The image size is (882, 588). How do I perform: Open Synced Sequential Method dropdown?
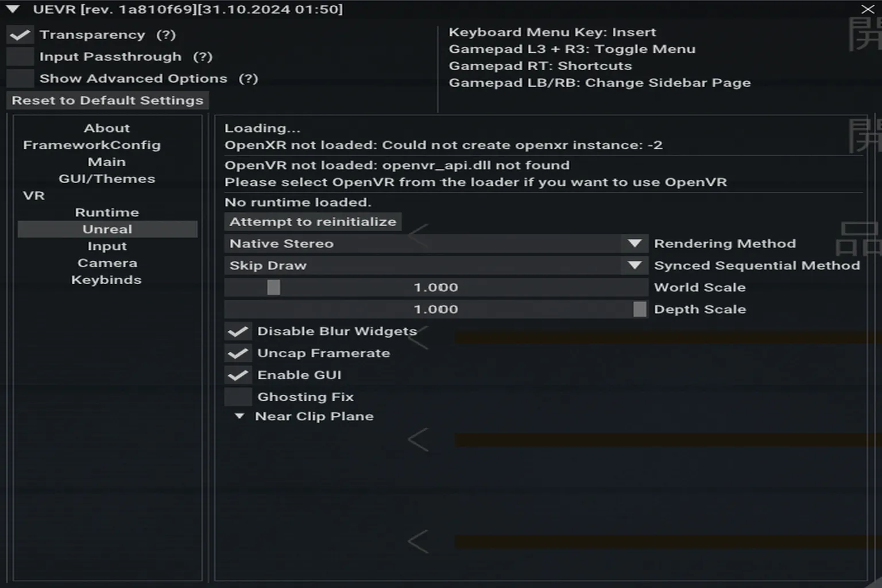coord(635,265)
